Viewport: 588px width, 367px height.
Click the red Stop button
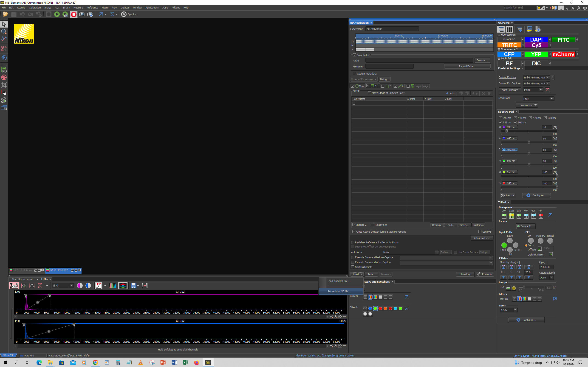tap(74, 14)
